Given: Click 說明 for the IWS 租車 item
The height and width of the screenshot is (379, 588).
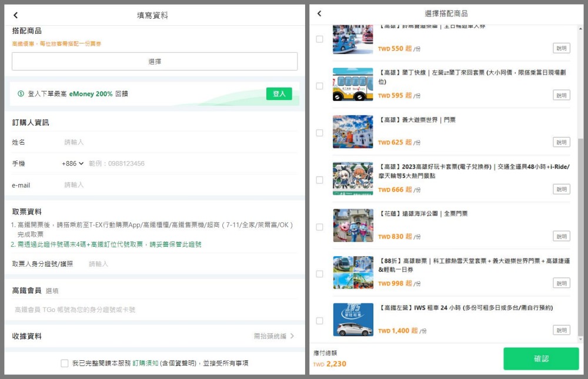Looking at the screenshot, I should coord(561,330).
